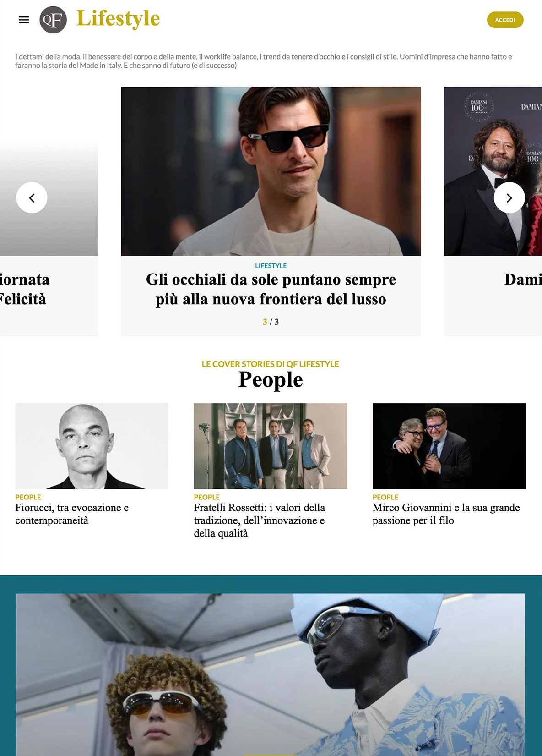Screen dimensions: 542x756
Task: Open the Damiani slide image
Action: 493,171
